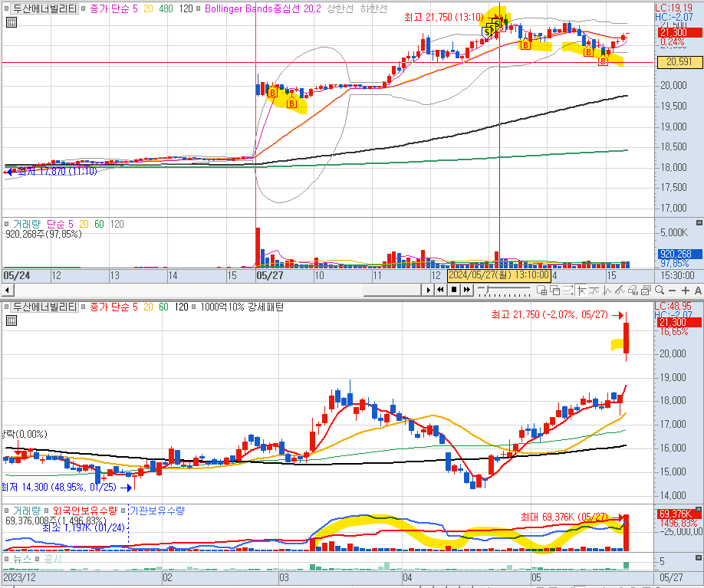
Task: Close the news pane with X button
Action: pos(699,557)
